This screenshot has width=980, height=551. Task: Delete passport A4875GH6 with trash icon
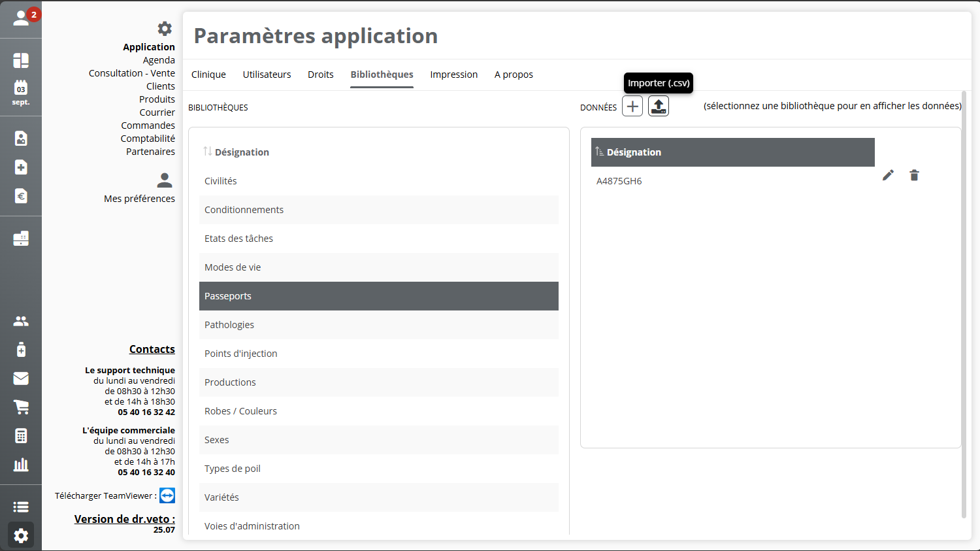(914, 175)
